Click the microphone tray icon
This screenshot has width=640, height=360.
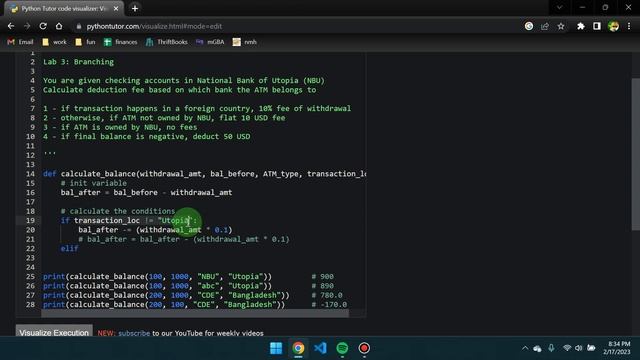(551, 348)
